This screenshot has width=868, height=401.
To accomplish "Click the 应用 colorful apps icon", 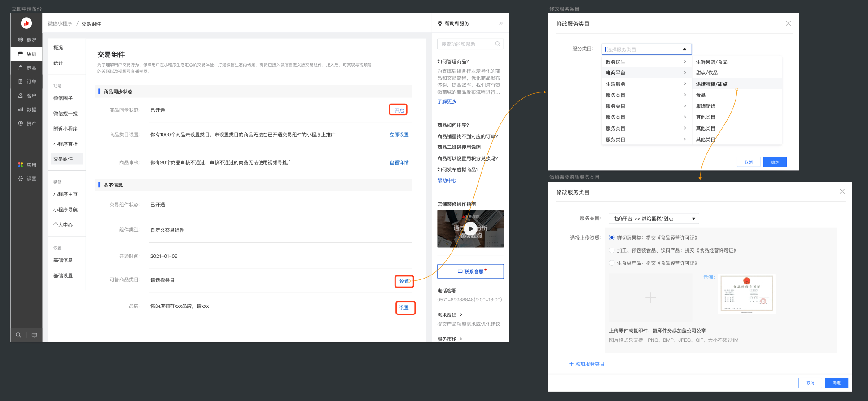I will tap(21, 165).
